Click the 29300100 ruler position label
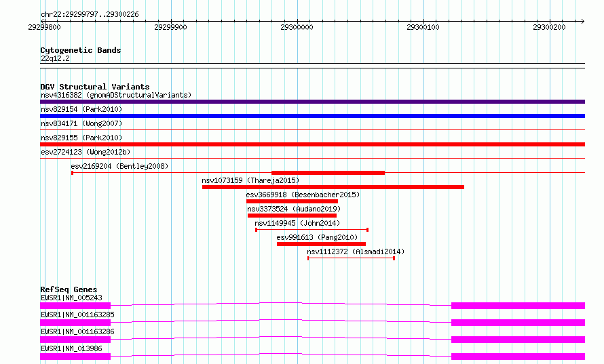Screen dimensions: 604x364 click(x=423, y=27)
